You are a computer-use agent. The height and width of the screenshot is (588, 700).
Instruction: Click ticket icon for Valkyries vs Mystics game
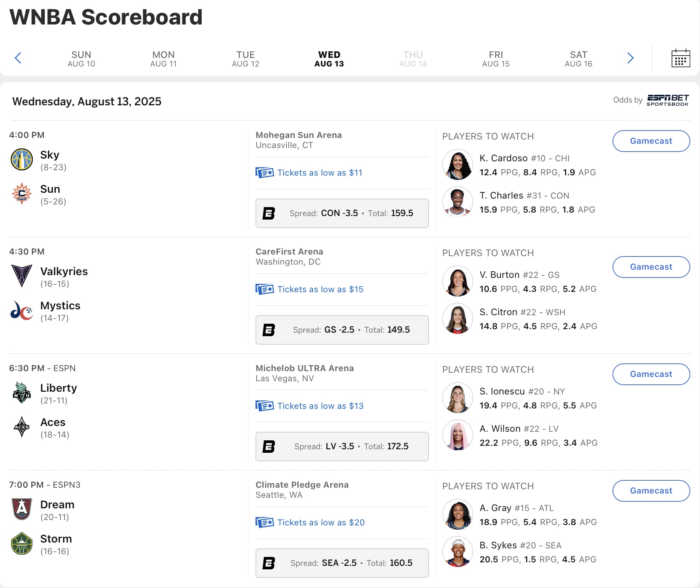click(x=265, y=289)
